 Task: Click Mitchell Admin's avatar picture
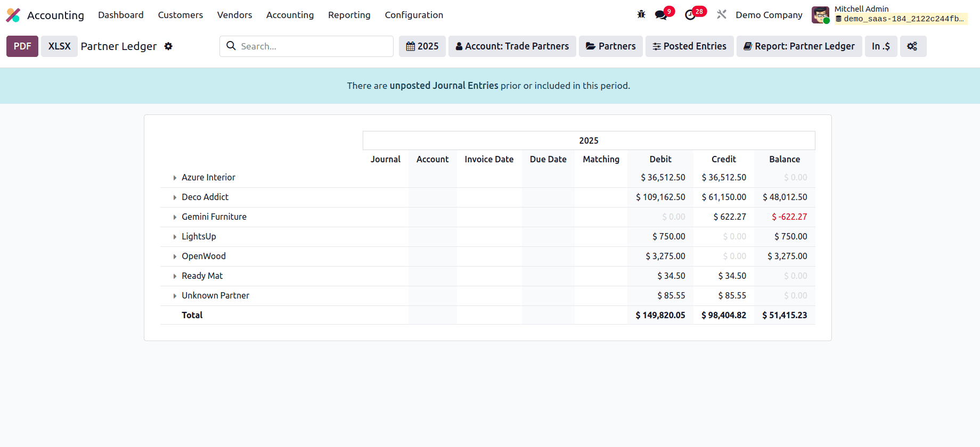(820, 15)
